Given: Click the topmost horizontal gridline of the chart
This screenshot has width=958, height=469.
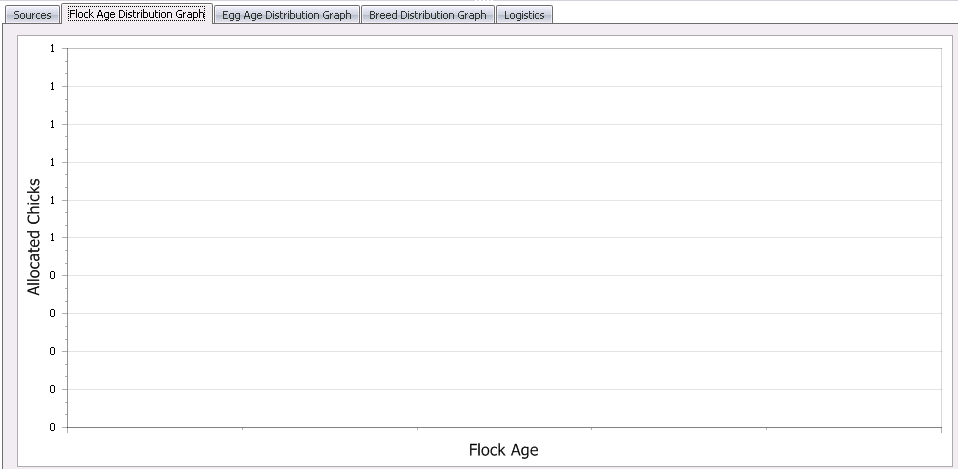Looking at the screenshot, I should [504, 48].
